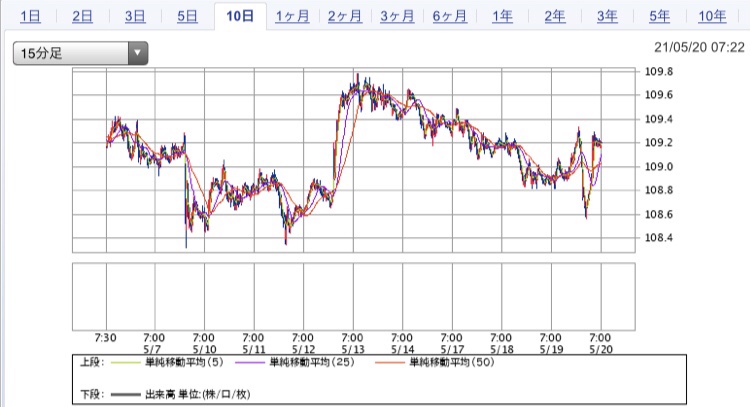The height and width of the screenshot is (407, 750).
Task: Click the 5/19 date axis label
Action: (x=551, y=350)
